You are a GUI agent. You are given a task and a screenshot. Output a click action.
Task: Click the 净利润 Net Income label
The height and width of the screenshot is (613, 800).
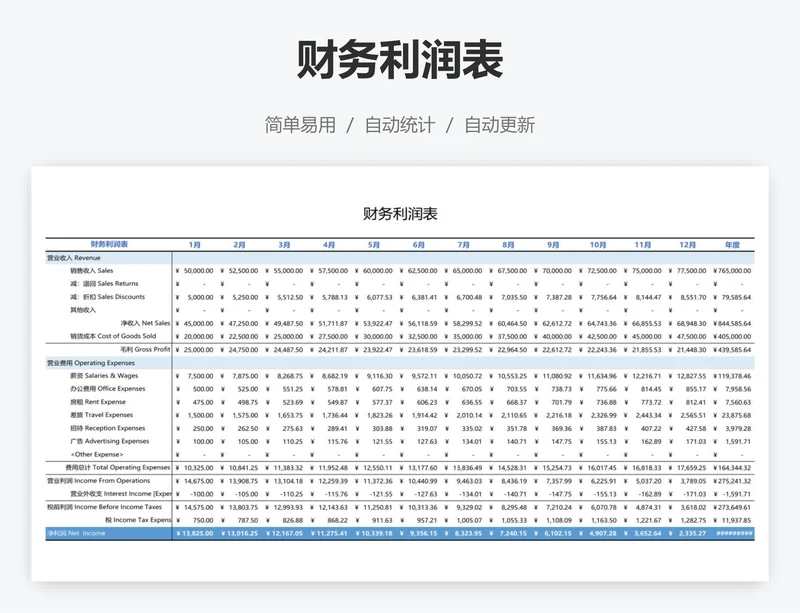pyautogui.click(x=76, y=533)
